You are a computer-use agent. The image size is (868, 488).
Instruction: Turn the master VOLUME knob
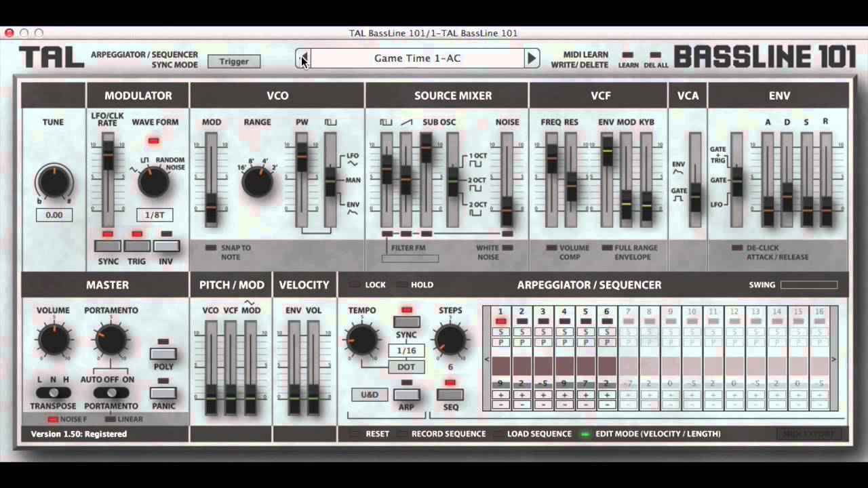pos(54,339)
